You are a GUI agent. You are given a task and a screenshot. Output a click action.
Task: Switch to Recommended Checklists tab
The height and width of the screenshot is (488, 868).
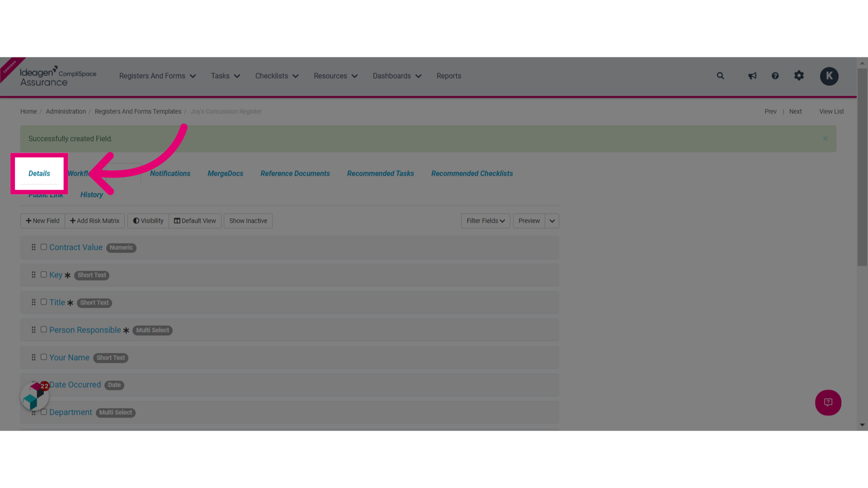coord(472,174)
